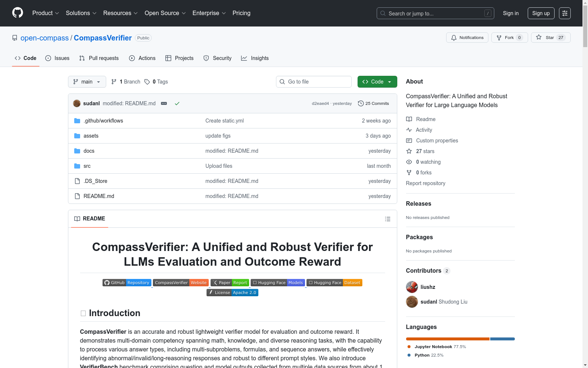Open the 0 Tags link
This screenshot has width=588, height=368.
[x=156, y=82]
